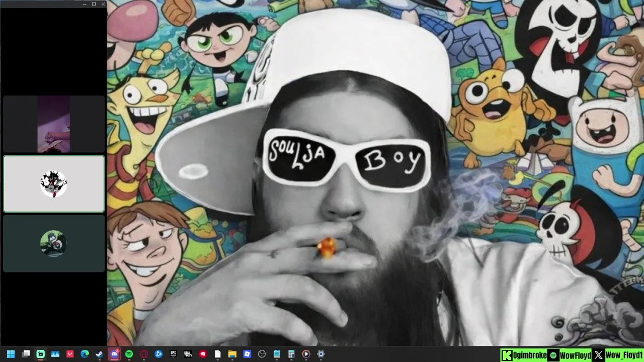
Task: Open Spotify from the taskbar
Action: (129, 354)
